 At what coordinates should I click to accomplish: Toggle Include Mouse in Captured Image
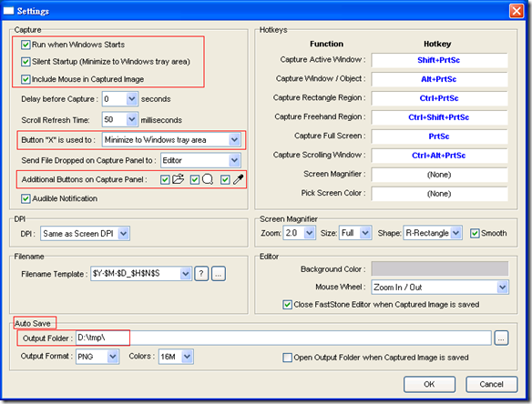coord(26,79)
